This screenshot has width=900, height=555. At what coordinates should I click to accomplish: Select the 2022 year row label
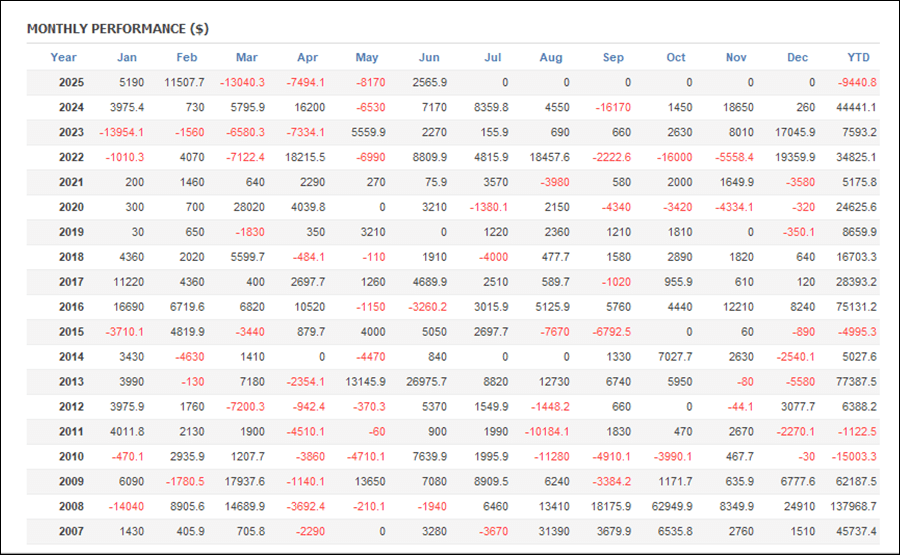click(71, 157)
